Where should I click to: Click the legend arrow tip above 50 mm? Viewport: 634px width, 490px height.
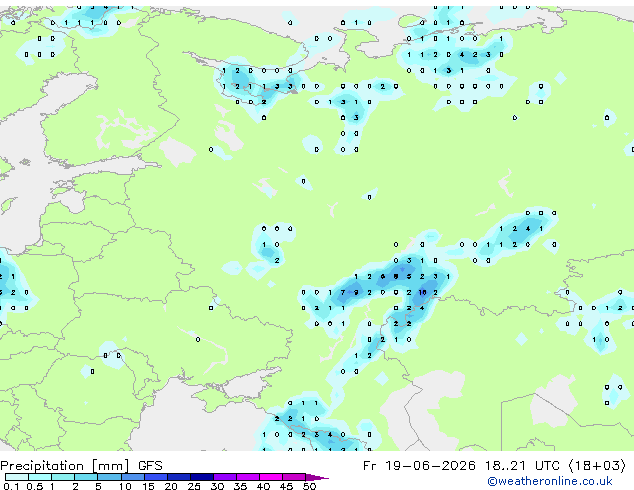point(317,477)
